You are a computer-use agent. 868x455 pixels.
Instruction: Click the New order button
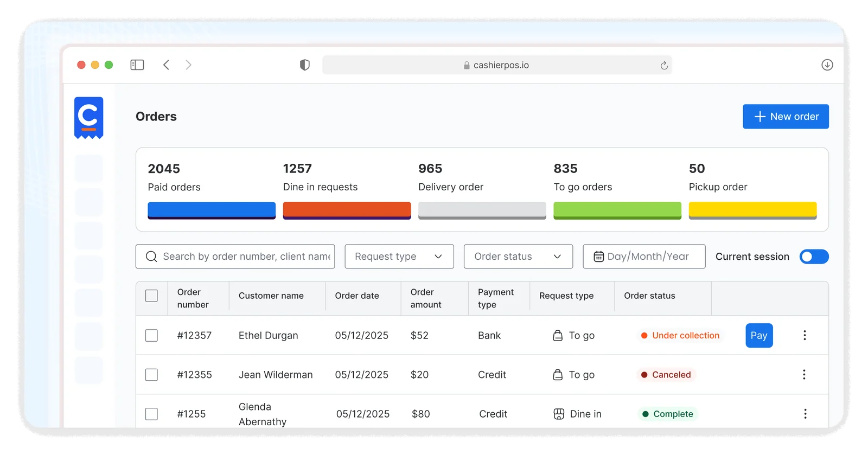pos(786,117)
